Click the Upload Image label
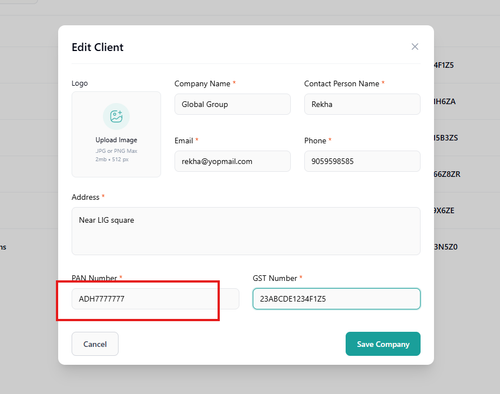This screenshot has height=394, width=500. pyautogui.click(x=116, y=140)
